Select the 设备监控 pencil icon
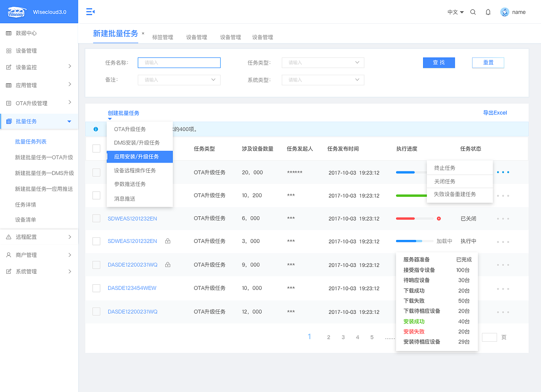The image size is (541, 392). [9, 67]
